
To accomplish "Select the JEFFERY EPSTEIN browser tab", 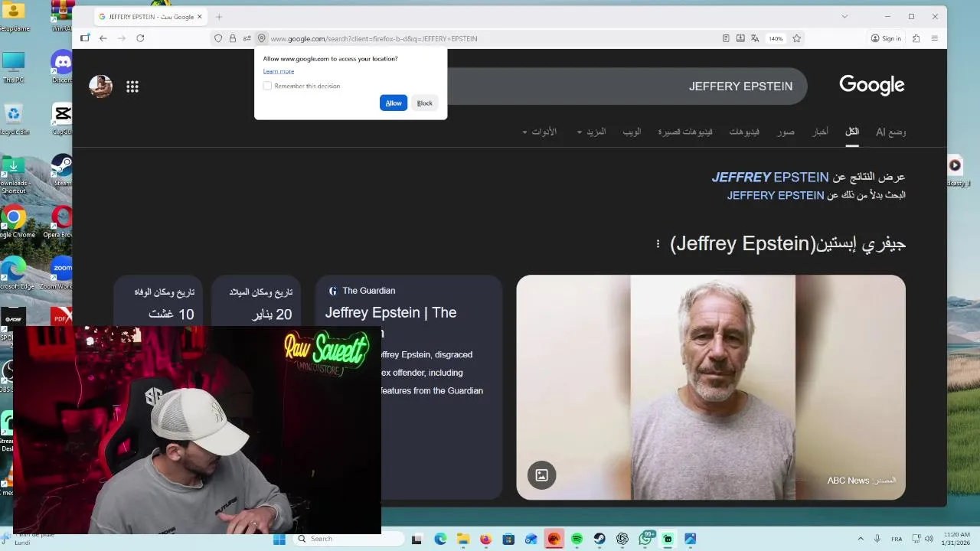I will [151, 17].
